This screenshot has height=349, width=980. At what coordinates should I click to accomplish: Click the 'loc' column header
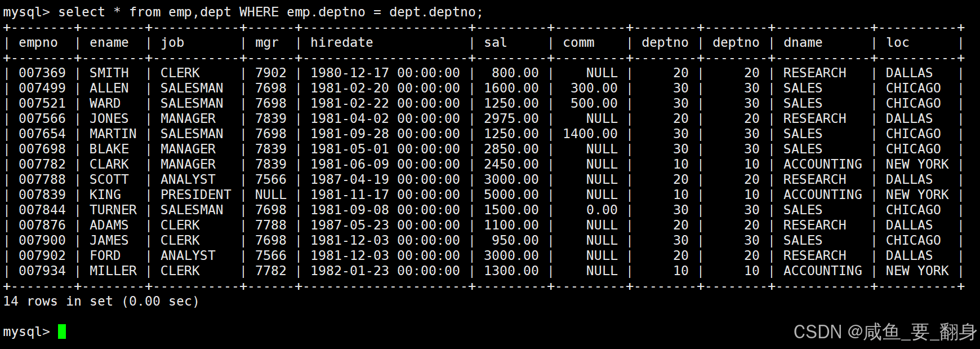(x=898, y=43)
